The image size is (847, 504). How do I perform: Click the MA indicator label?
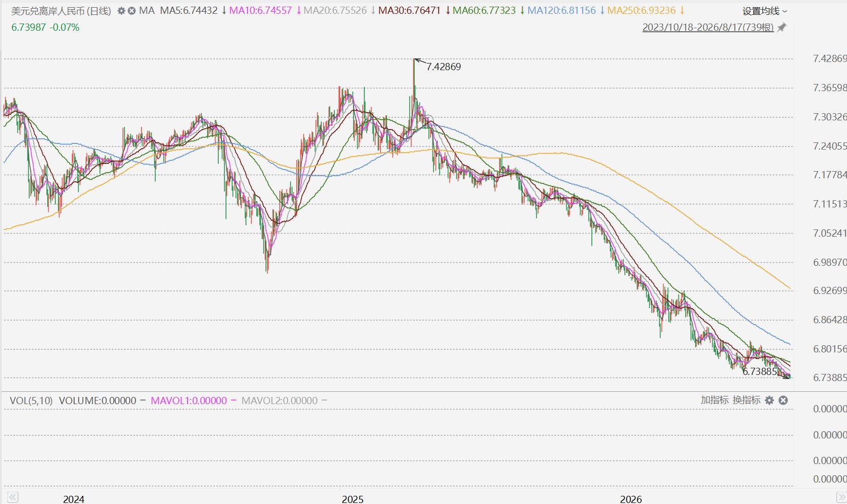[x=147, y=11]
